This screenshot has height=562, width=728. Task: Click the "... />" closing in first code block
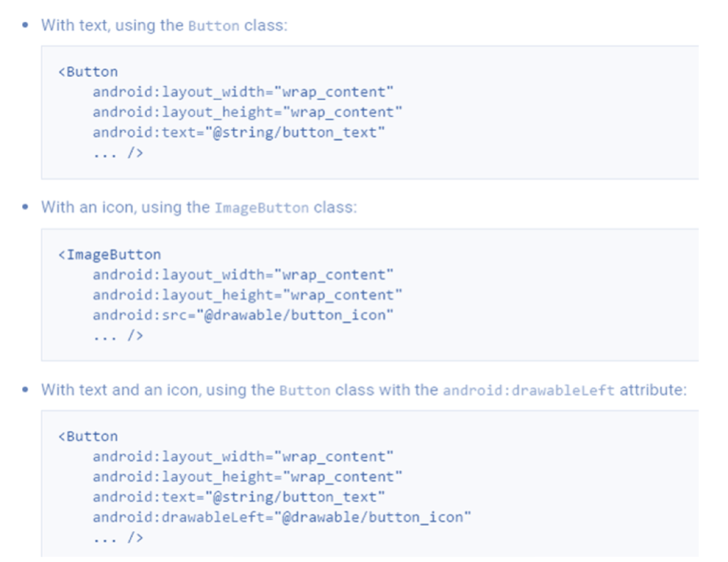[118, 153]
